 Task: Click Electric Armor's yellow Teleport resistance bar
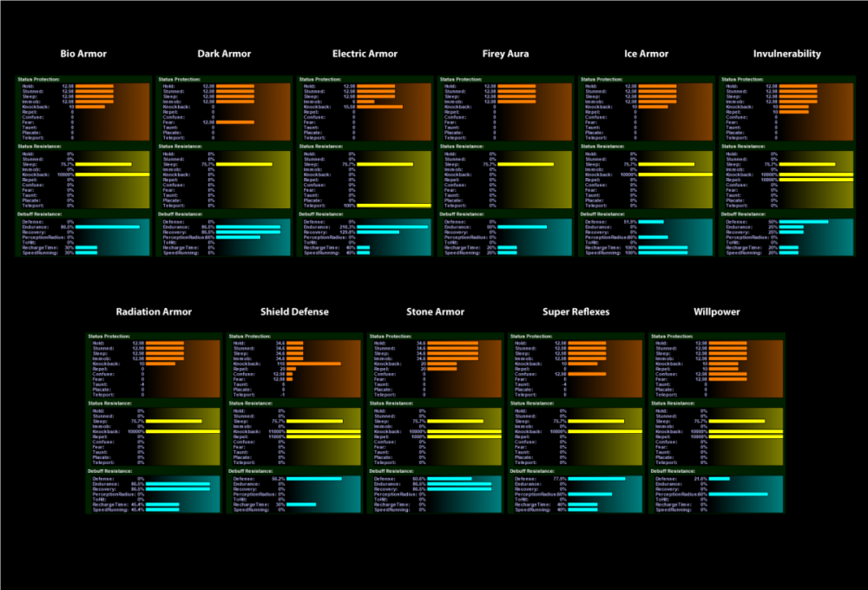point(393,206)
